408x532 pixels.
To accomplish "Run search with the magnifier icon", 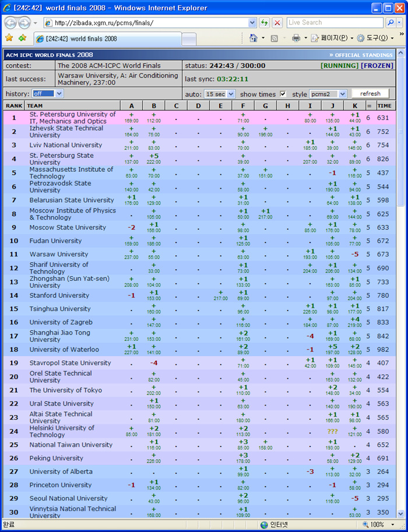I will (x=391, y=23).
